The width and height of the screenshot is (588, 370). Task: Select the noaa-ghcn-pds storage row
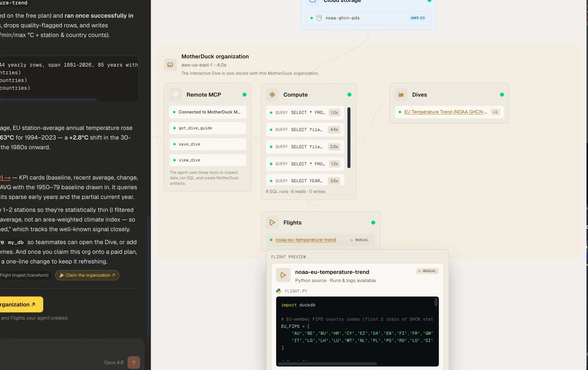coord(369,18)
